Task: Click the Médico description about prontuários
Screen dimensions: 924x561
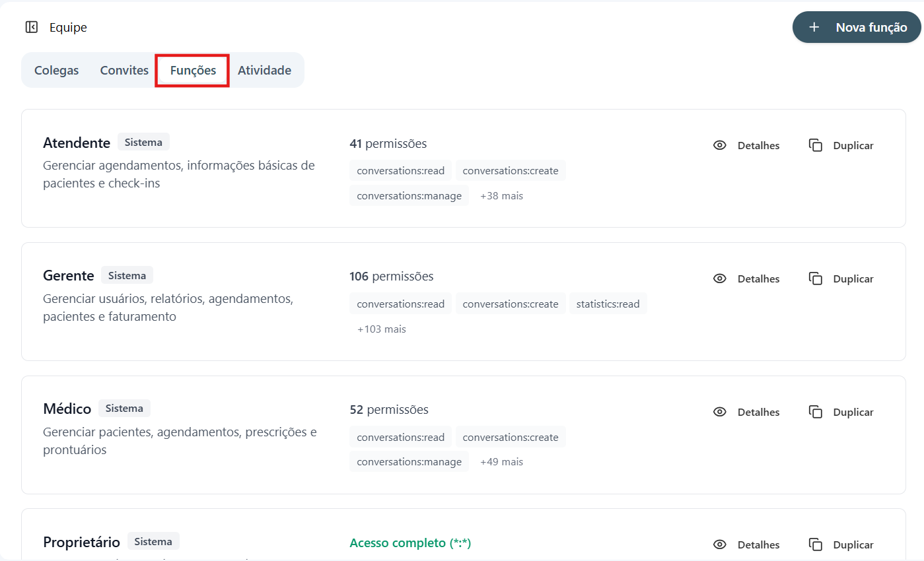Action: click(x=180, y=441)
